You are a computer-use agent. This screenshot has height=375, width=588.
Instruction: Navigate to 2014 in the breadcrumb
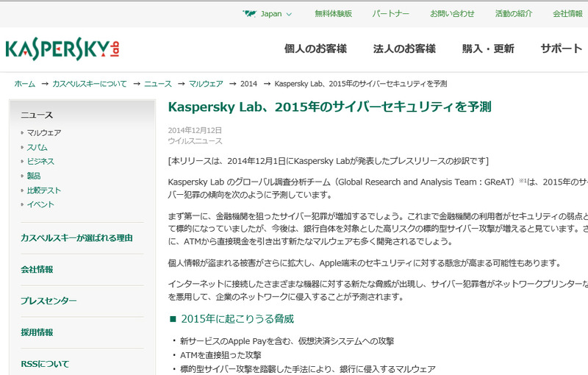tap(248, 84)
